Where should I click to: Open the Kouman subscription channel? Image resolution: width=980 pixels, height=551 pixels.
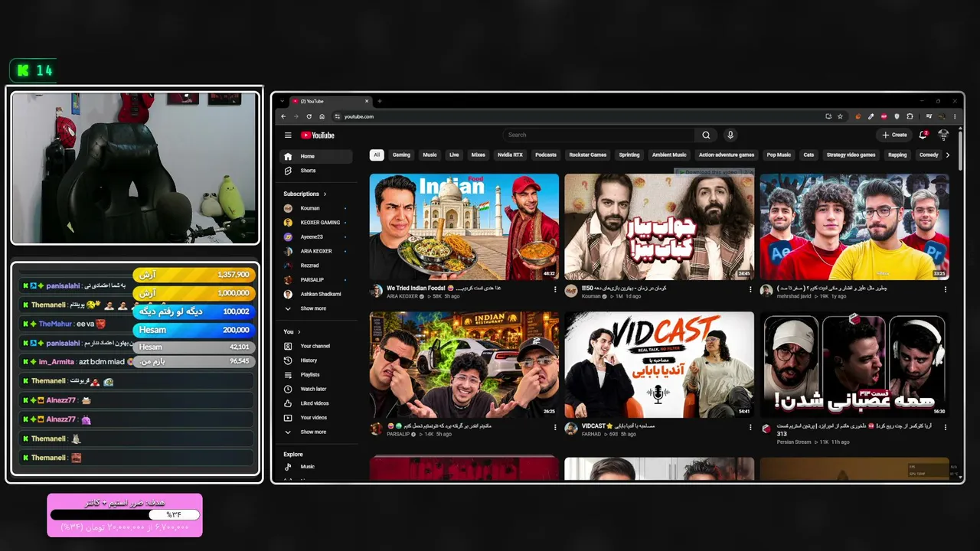coord(315,208)
